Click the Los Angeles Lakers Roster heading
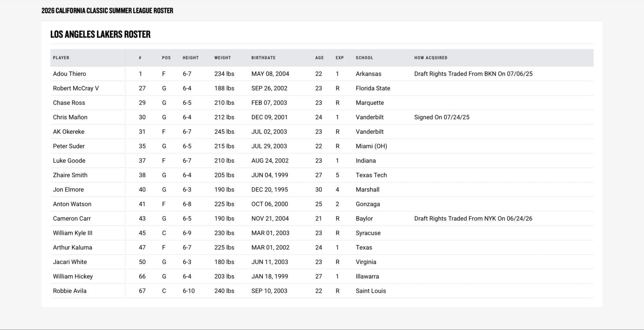The image size is (644, 330). click(101, 35)
